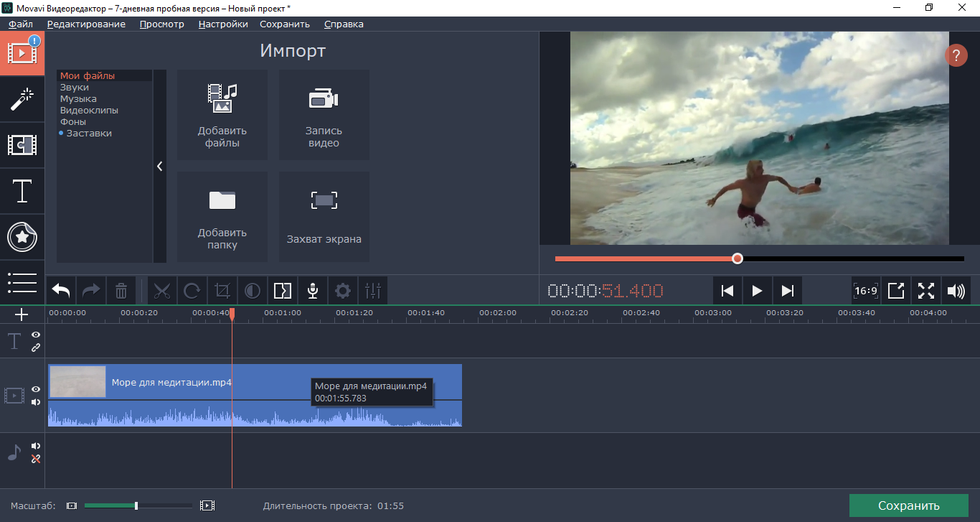
Task: Toggle video track visibility eye icon
Action: coord(36,389)
